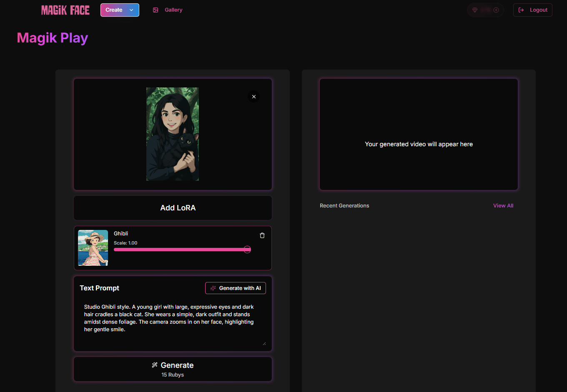Start video generation with the Generate button

[173, 369]
